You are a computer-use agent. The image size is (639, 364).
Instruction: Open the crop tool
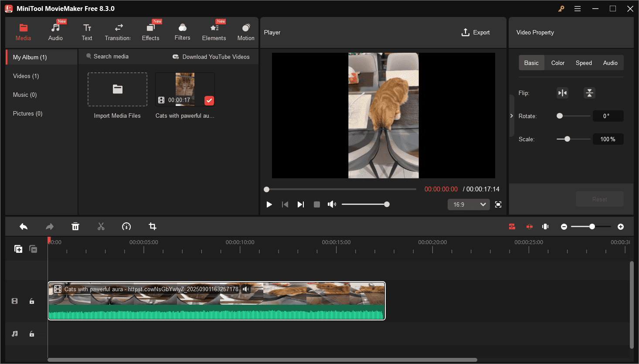153,226
